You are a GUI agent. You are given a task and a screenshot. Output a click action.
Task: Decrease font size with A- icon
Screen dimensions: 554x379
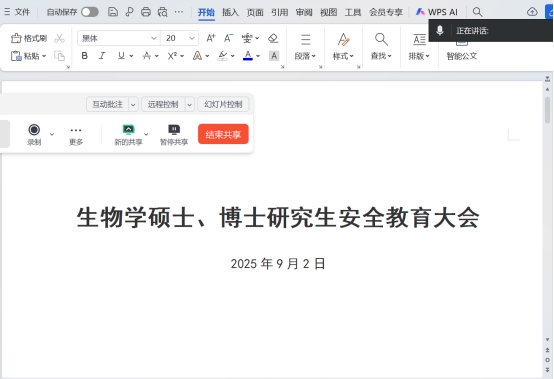(x=228, y=38)
